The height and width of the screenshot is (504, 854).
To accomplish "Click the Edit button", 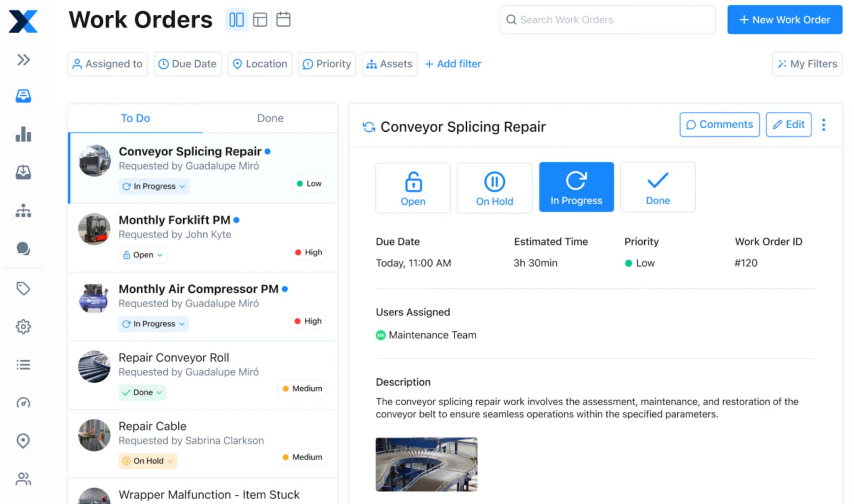I will tap(789, 124).
